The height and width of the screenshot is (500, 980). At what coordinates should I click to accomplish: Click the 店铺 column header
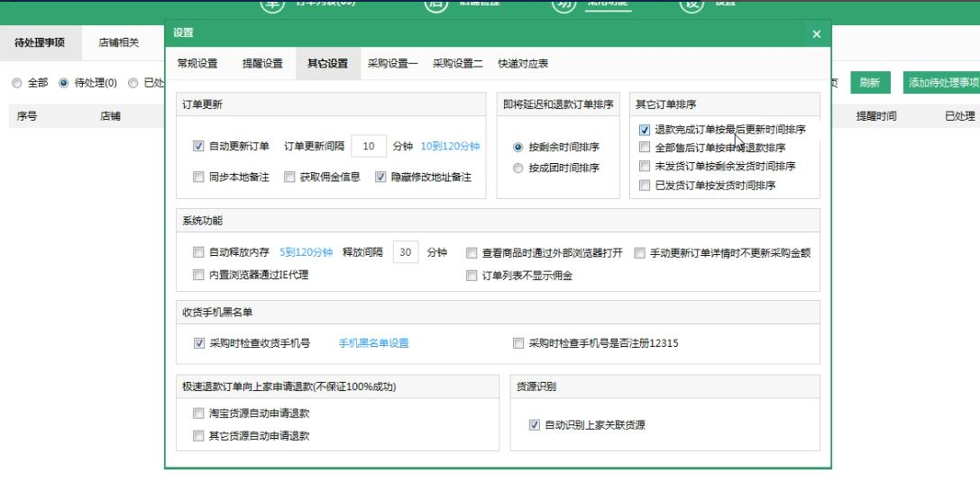pyautogui.click(x=110, y=116)
